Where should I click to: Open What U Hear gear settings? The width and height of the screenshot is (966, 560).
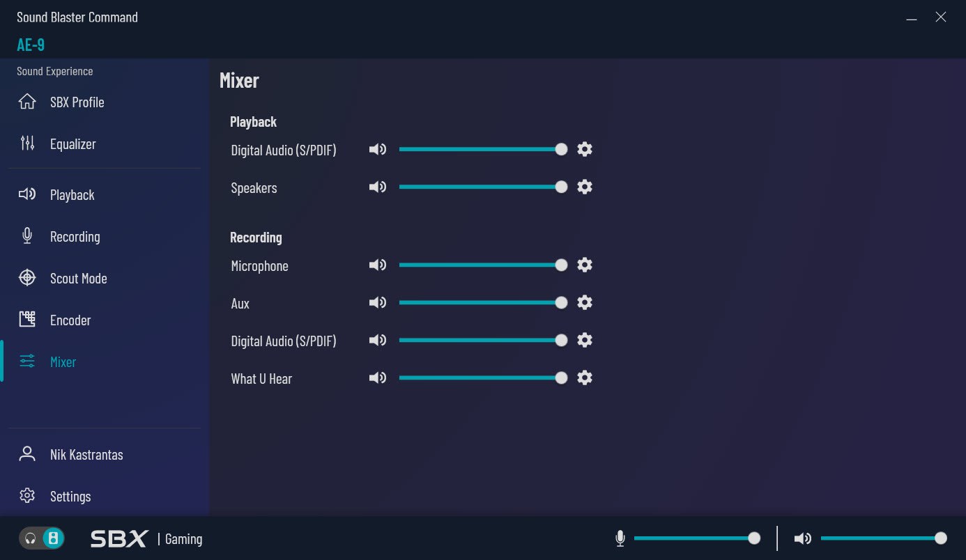[585, 378]
